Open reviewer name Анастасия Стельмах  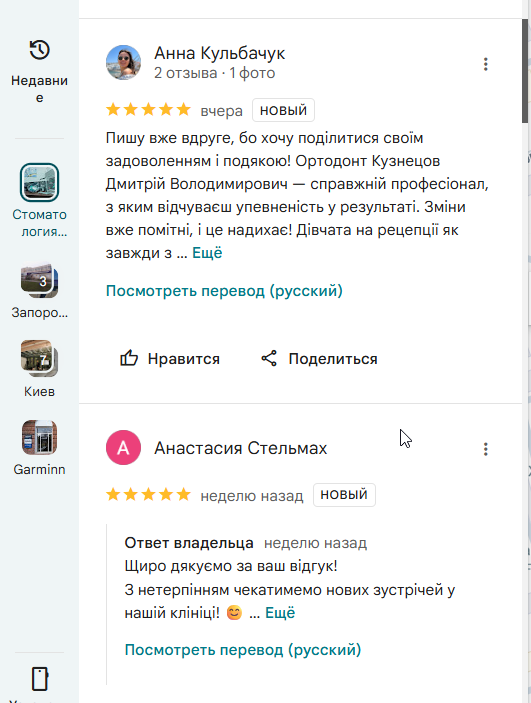pos(241,448)
